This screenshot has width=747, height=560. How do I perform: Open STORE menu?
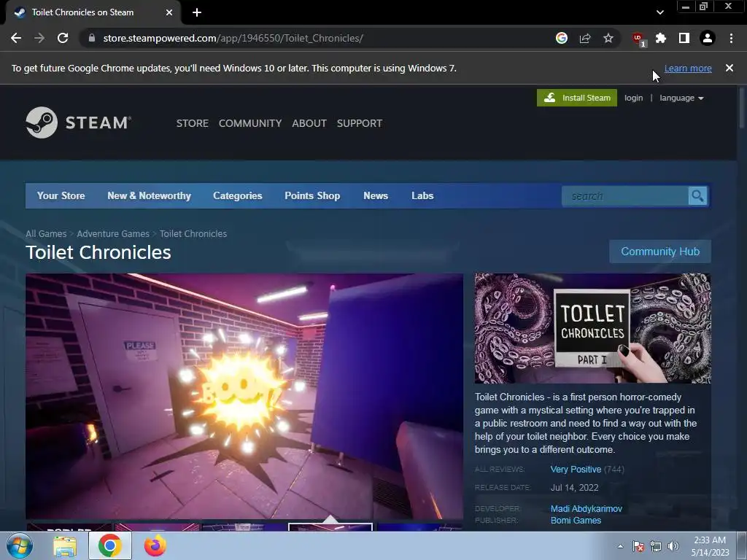click(193, 123)
